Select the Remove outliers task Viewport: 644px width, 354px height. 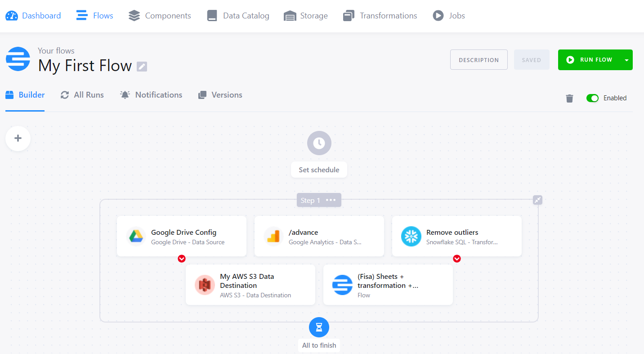(457, 236)
